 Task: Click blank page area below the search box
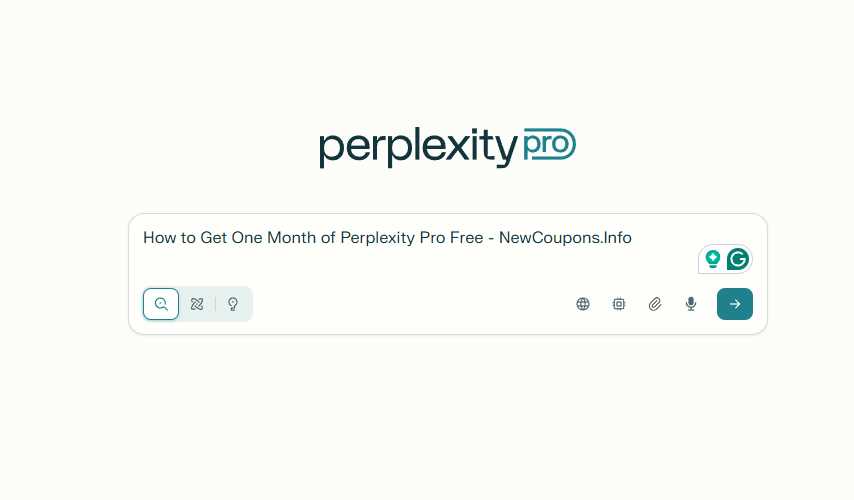[440, 420]
